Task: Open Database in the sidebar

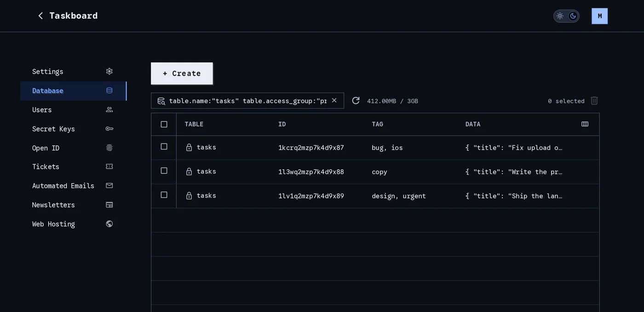Action: pyautogui.click(x=73, y=91)
